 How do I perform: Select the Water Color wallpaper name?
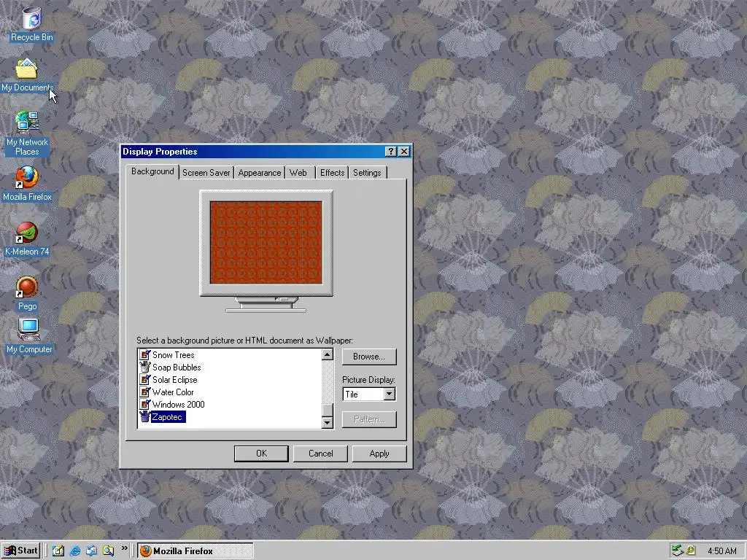pyautogui.click(x=173, y=392)
